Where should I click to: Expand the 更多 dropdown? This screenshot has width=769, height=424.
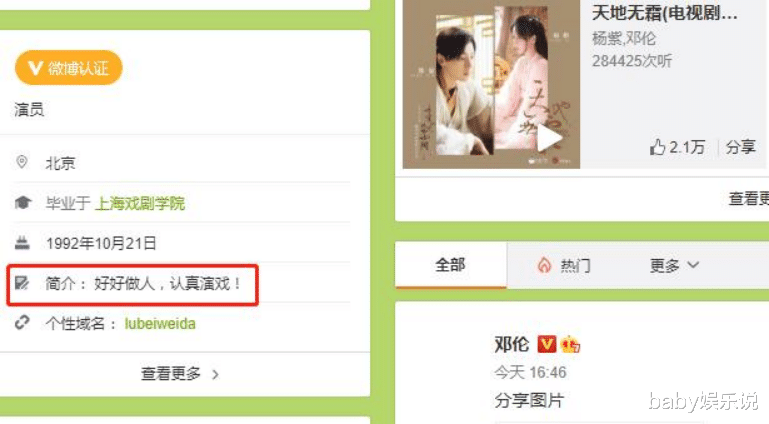click(674, 265)
